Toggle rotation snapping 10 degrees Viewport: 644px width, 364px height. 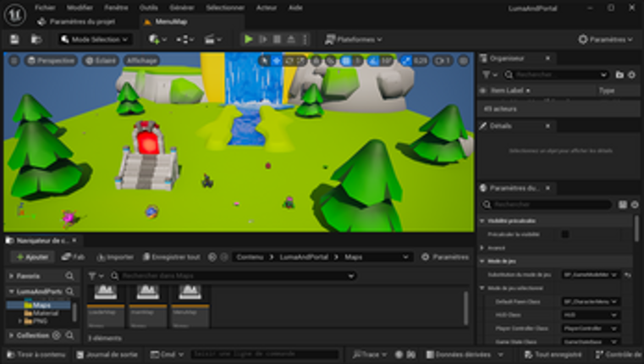pyautogui.click(x=374, y=61)
